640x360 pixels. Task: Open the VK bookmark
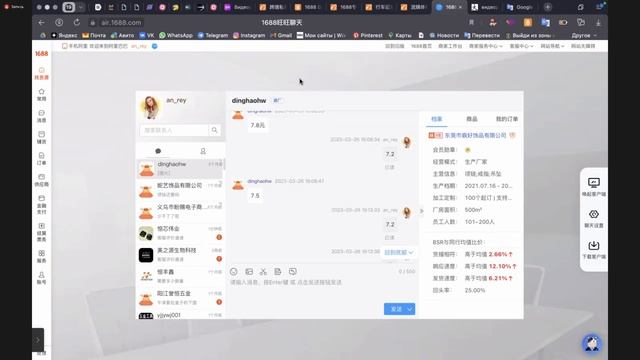[x=147, y=36]
